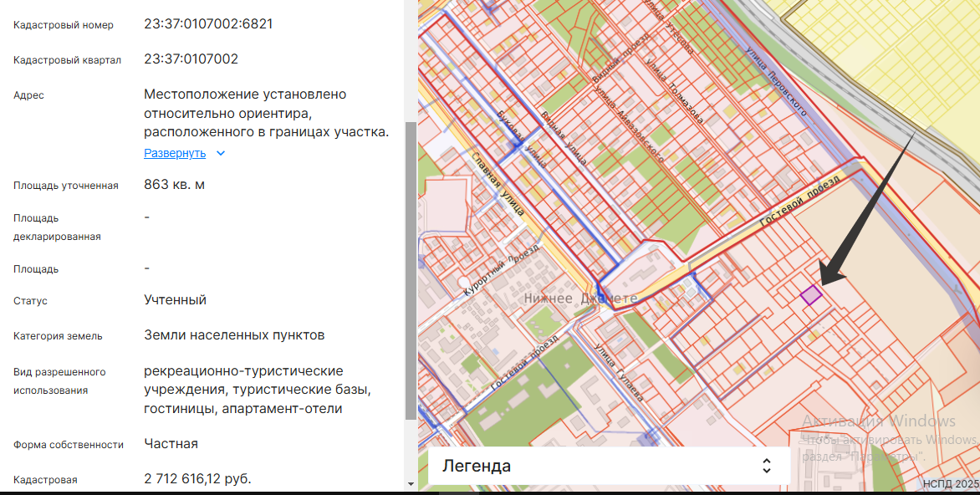Click the НСПД 2025 map attribution

[x=950, y=484]
